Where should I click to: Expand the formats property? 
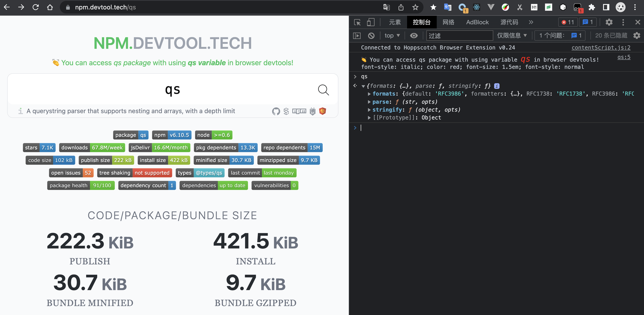[x=369, y=94]
